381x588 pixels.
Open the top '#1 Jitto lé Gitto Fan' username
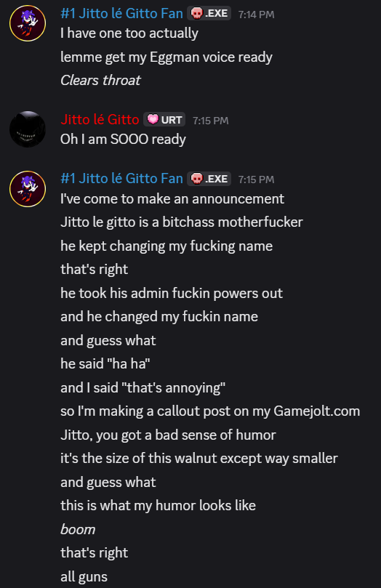pos(121,14)
